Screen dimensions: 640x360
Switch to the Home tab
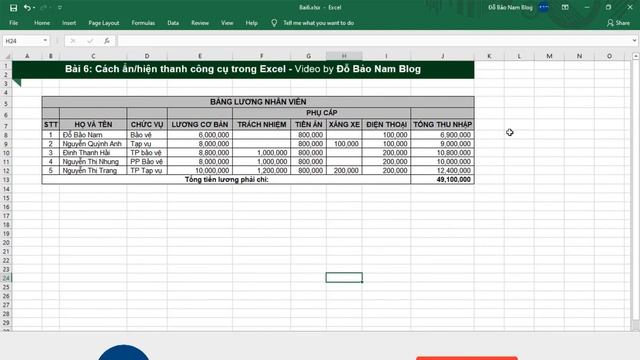(42, 23)
